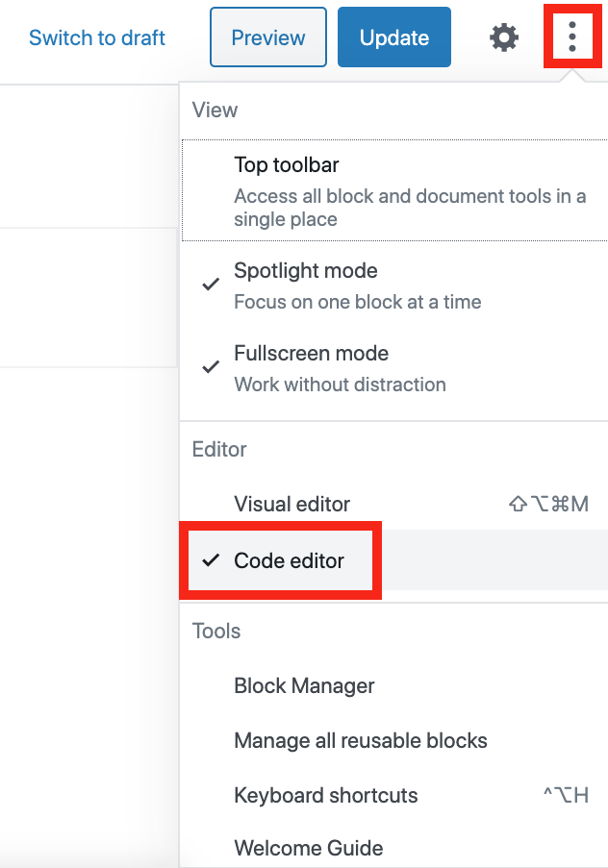The height and width of the screenshot is (868, 608).
Task: Click the Switch to draft link
Action: pos(97,37)
